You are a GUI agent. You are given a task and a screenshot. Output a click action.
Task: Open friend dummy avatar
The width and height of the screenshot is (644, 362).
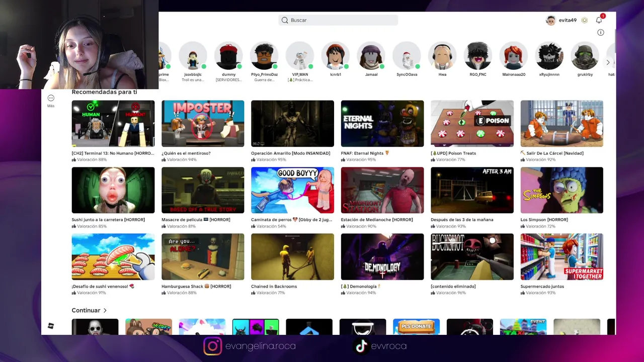[x=228, y=56]
